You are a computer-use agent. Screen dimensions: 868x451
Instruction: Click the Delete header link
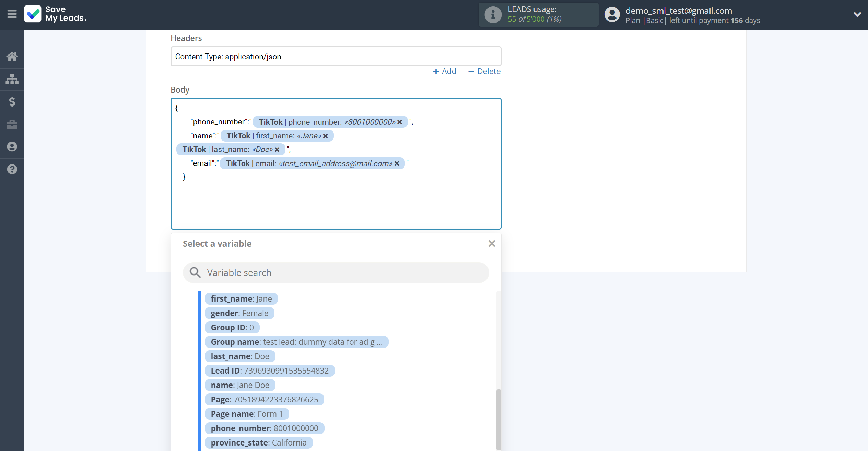pos(484,71)
